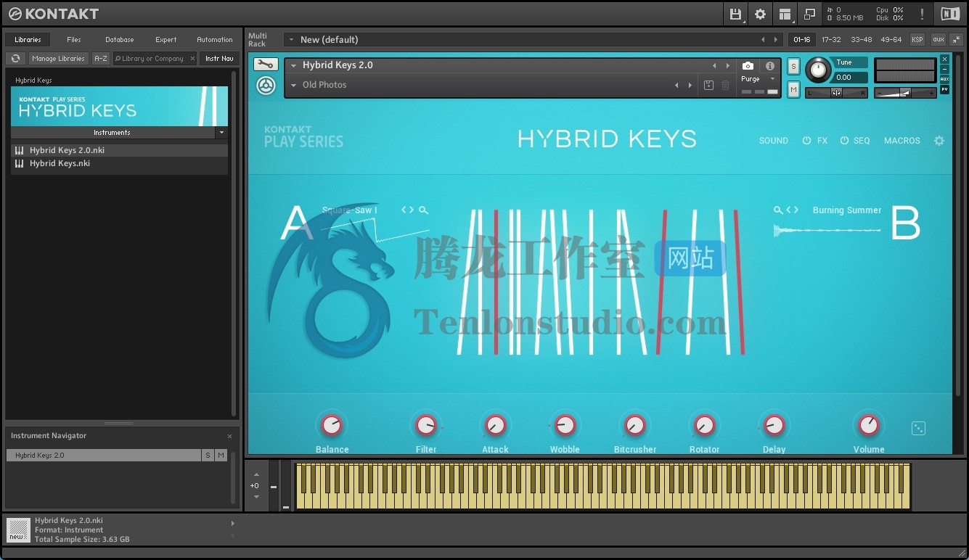Switch to the Libraries tab
969x560 pixels.
[x=28, y=40]
